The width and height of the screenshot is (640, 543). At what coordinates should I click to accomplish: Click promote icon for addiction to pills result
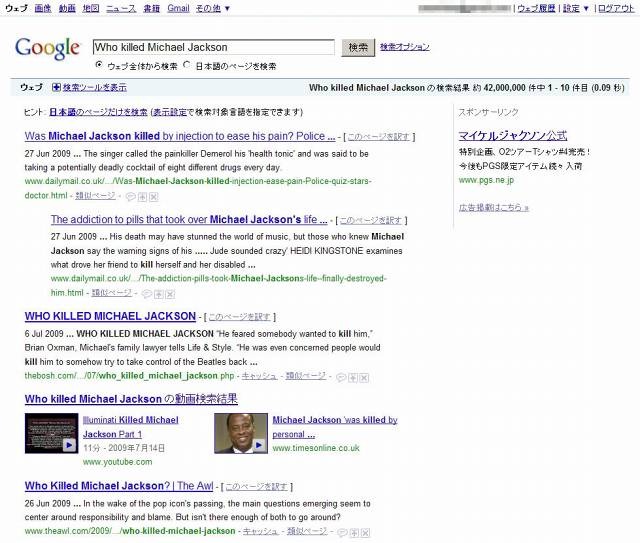pyautogui.click(x=159, y=294)
